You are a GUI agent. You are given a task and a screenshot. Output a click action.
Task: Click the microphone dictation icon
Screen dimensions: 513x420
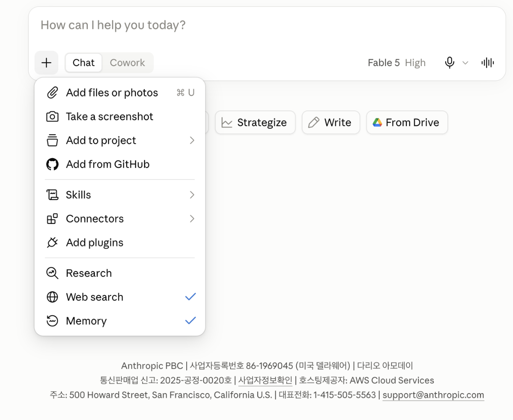coord(450,63)
